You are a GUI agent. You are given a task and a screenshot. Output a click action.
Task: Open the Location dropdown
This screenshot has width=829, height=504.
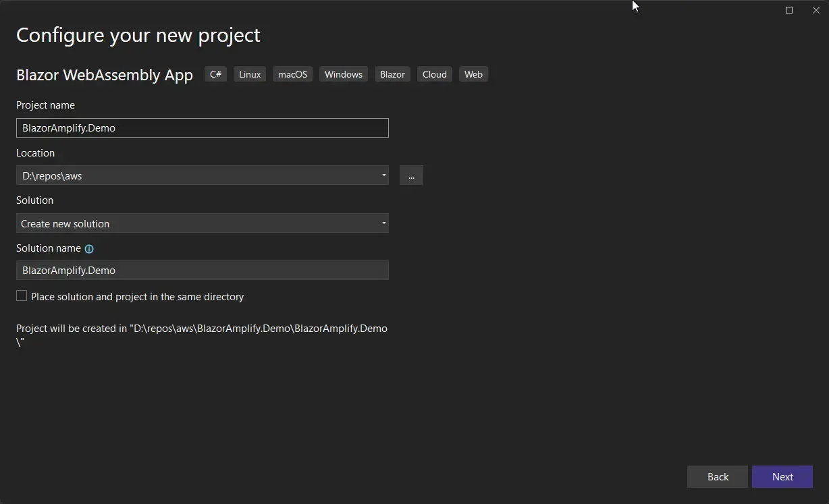tap(203, 175)
